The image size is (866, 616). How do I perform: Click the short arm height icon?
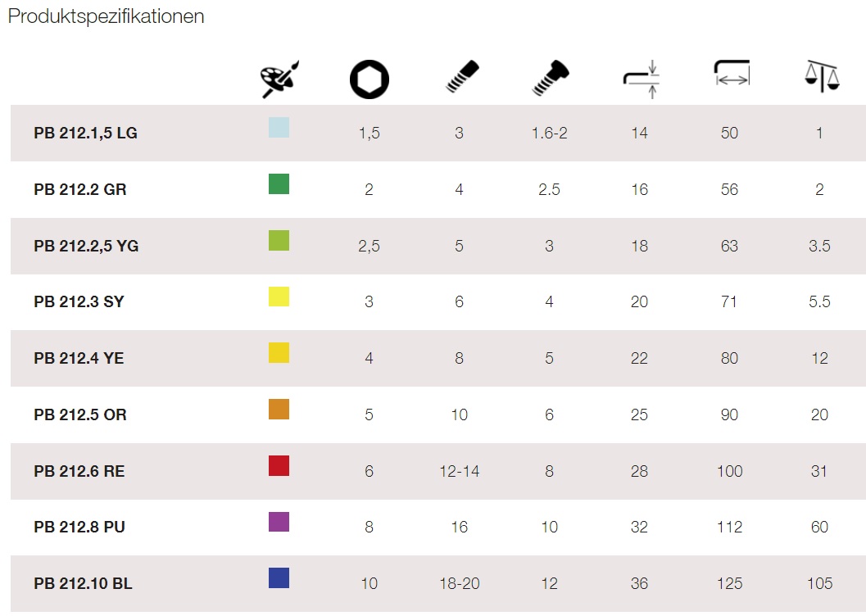pos(642,79)
